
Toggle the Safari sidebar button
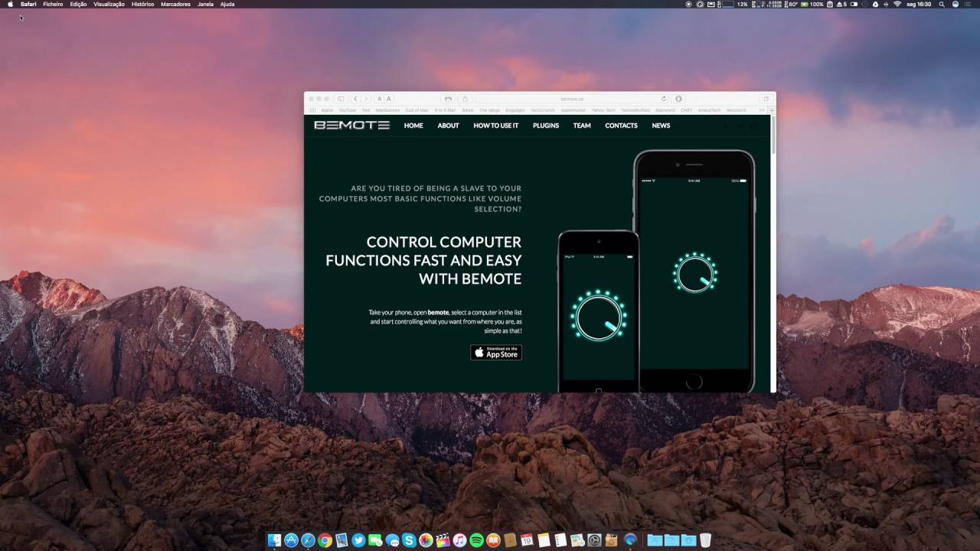(341, 99)
